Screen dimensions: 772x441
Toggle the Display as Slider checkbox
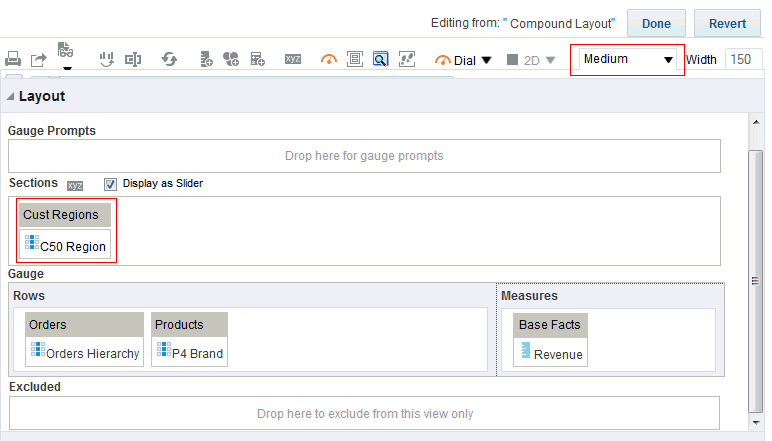click(x=111, y=184)
